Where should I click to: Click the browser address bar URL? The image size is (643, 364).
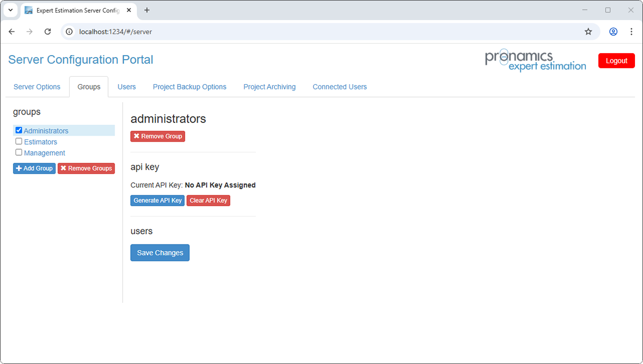(116, 32)
